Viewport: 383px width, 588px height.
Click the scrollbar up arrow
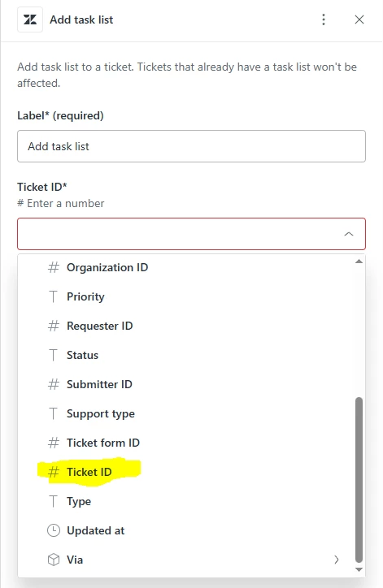359,262
